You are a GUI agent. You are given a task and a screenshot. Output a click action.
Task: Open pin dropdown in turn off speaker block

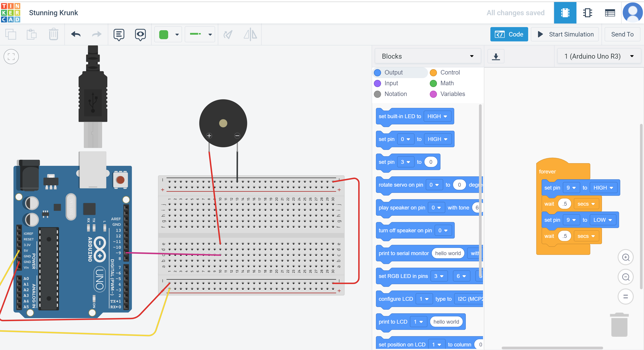click(443, 230)
